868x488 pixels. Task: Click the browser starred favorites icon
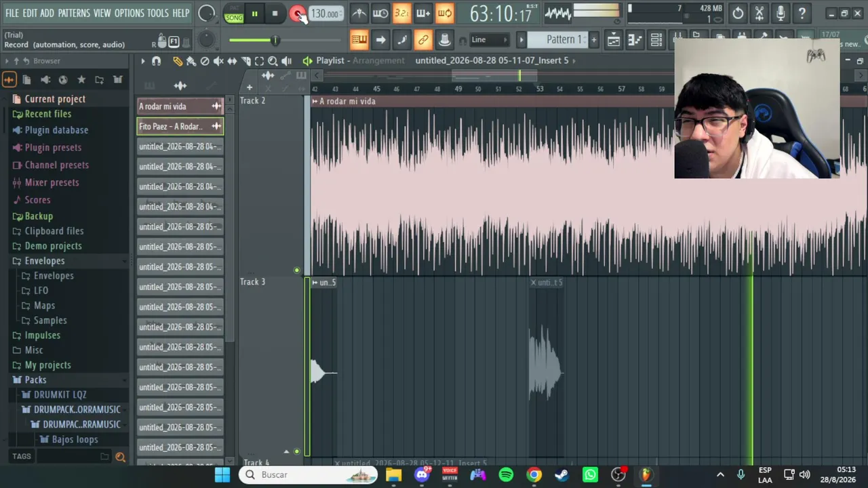[81, 80]
